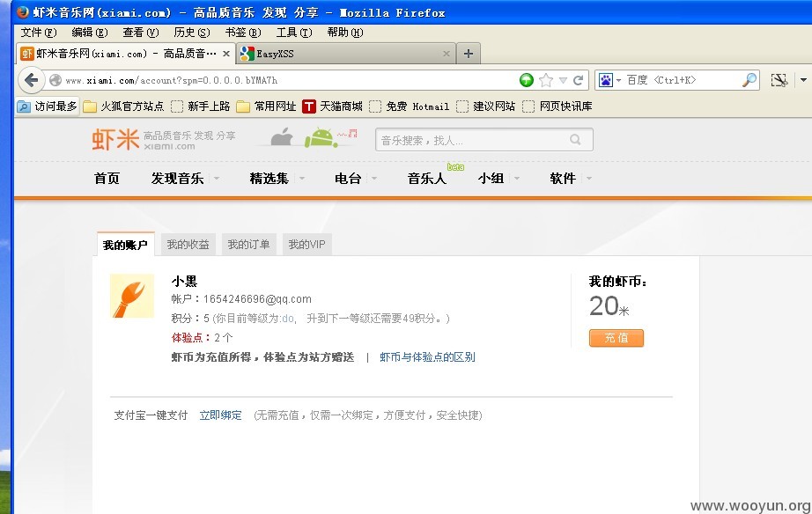Viewport: 812px width, 514px height.
Task: Click the green go button in address bar
Action: click(526, 80)
